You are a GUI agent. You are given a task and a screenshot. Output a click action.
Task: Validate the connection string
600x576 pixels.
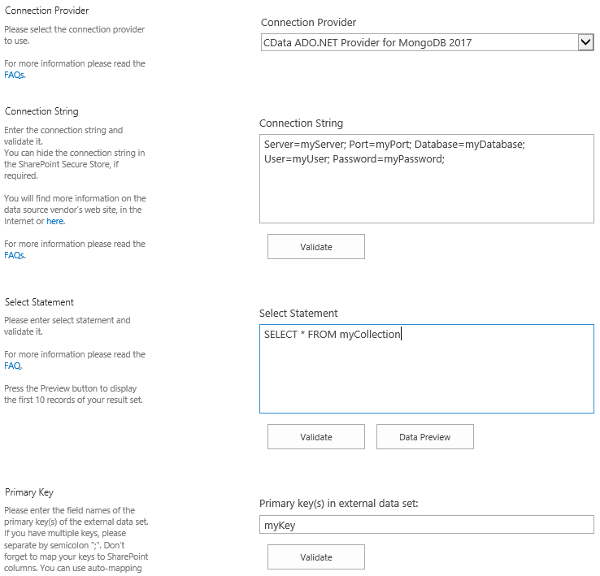pyautogui.click(x=316, y=246)
